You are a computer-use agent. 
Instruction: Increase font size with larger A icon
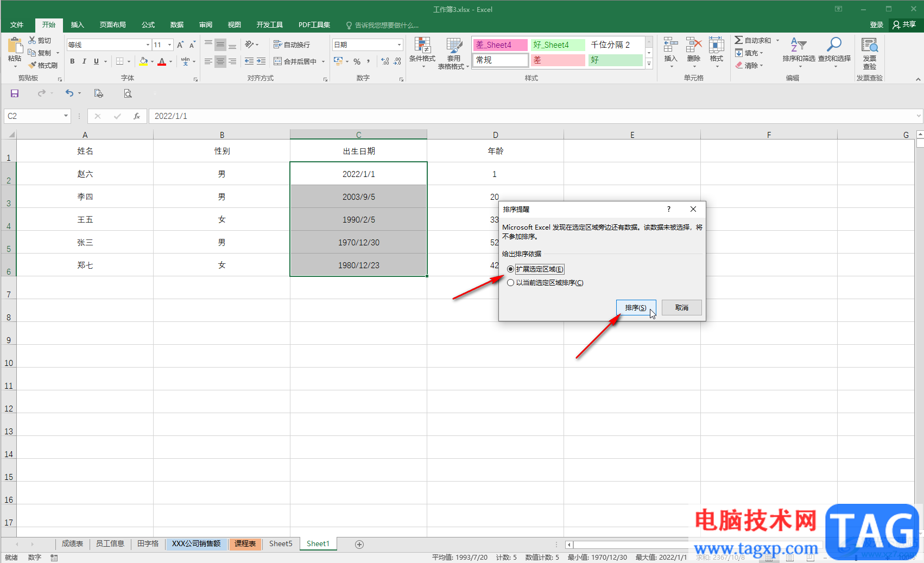click(x=180, y=45)
